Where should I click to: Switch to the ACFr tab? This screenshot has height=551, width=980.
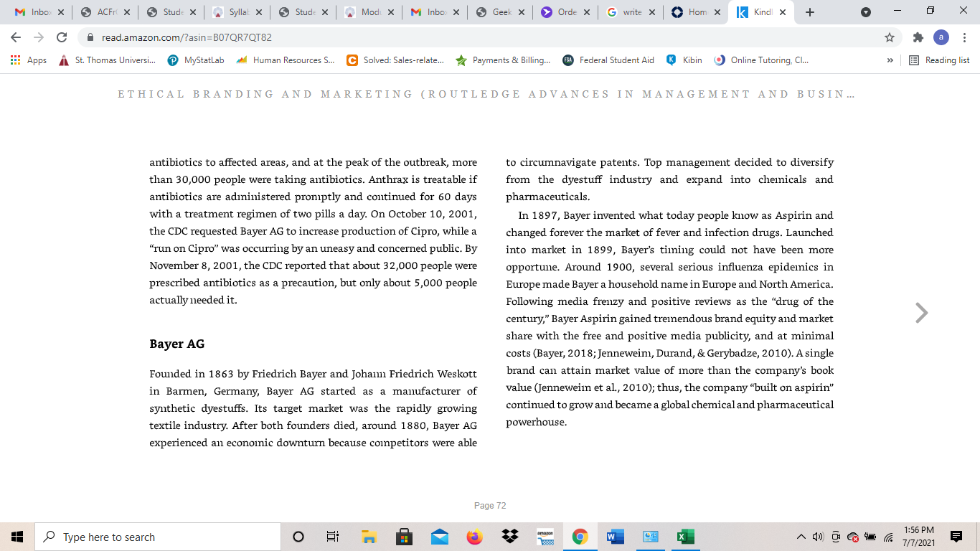pyautogui.click(x=105, y=12)
